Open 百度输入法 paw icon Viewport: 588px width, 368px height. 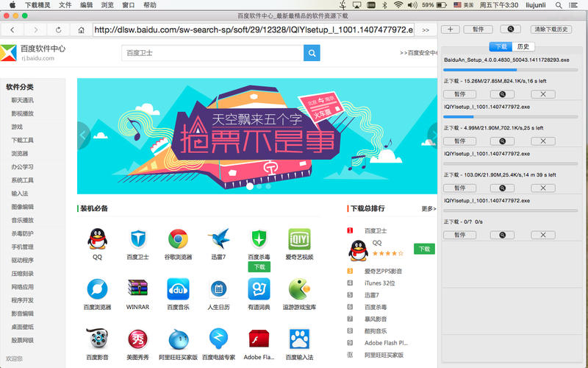[299, 339]
